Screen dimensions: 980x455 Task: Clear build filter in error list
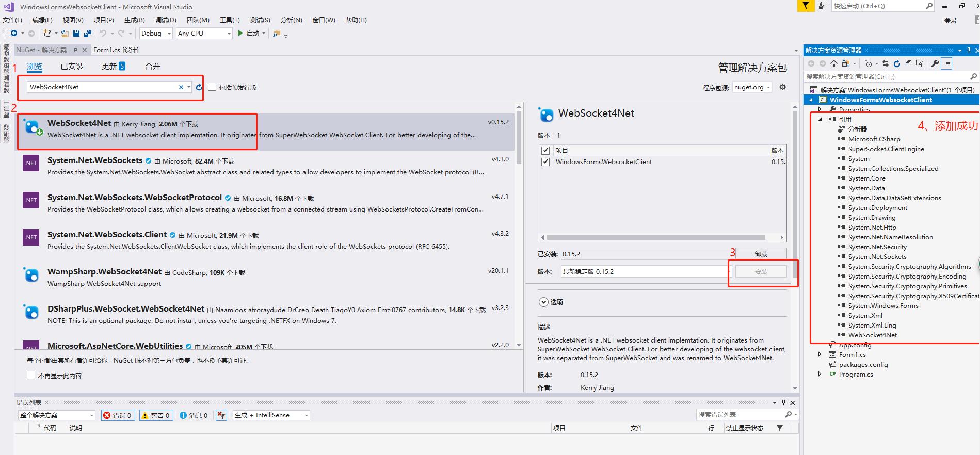click(221, 415)
